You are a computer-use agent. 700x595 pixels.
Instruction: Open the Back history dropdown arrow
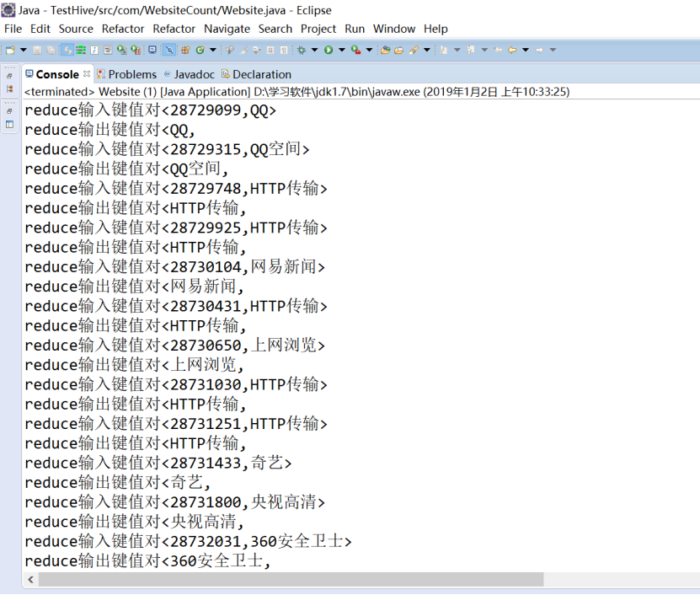point(526,50)
